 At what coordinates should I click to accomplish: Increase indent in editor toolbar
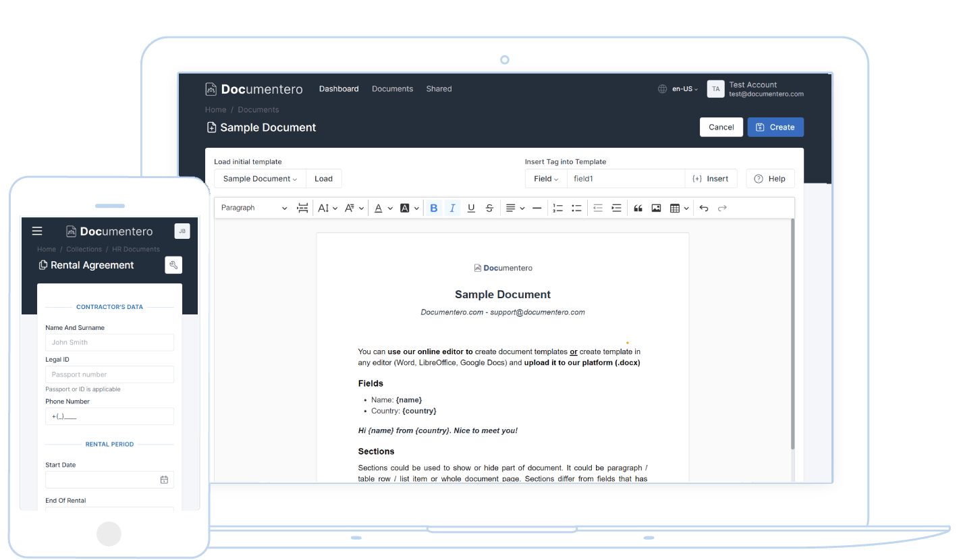click(616, 208)
